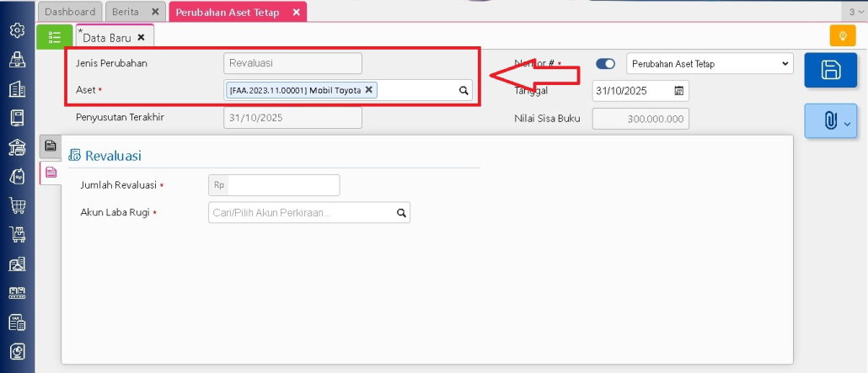Screen dimensions: 868x373
Task: Open the calendar picker in the Tanggal field
Action: pyautogui.click(x=678, y=91)
